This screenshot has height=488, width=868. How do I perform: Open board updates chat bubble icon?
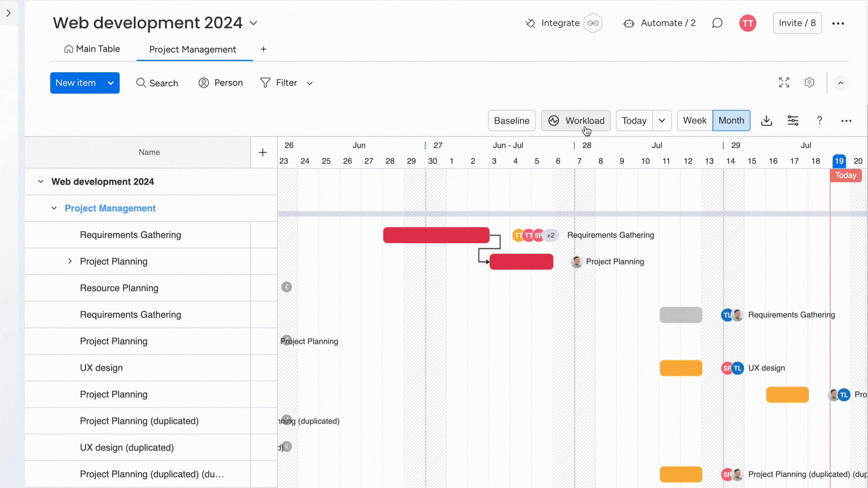pyautogui.click(x=717, y=23)
